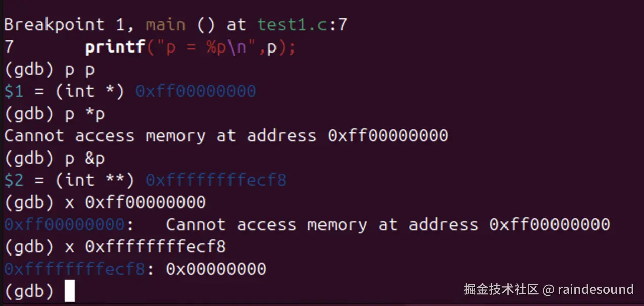Click the 'p &p' command text
Screen dimensions: 644x306
coord(84,159)
